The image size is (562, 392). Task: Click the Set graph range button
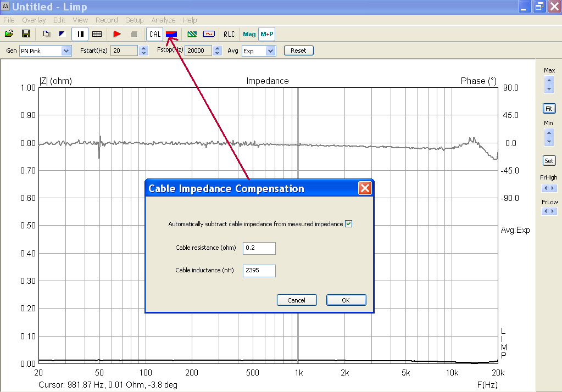549,161
